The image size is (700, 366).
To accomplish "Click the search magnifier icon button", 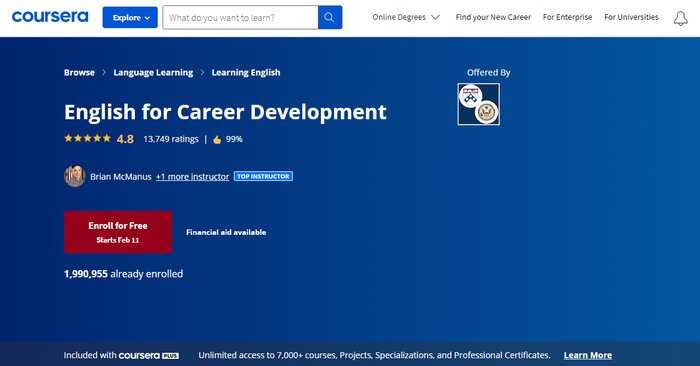I will coord(330,17).
